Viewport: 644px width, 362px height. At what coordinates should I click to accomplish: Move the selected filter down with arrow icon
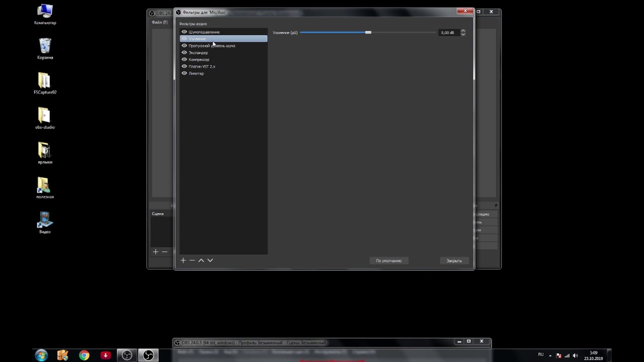(x=210, y=260)
